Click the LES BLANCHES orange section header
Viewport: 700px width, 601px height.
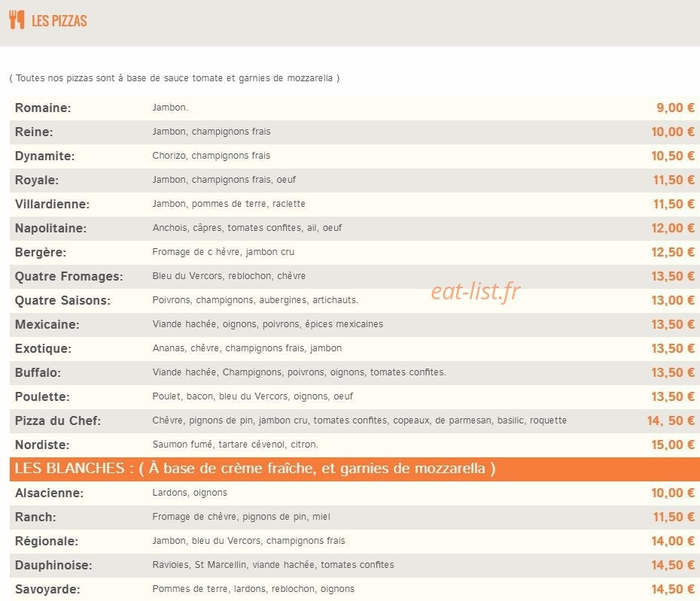click(x=355, y=469)
